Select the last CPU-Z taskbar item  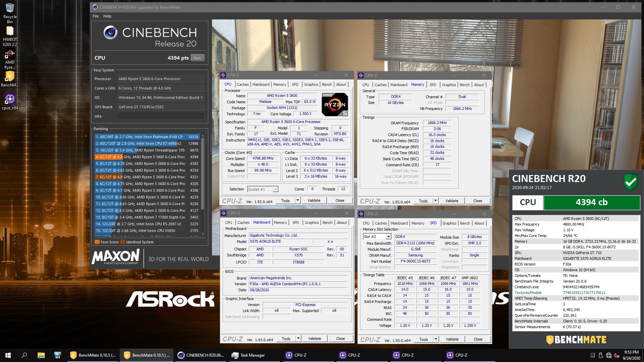[x=469, y=355]
